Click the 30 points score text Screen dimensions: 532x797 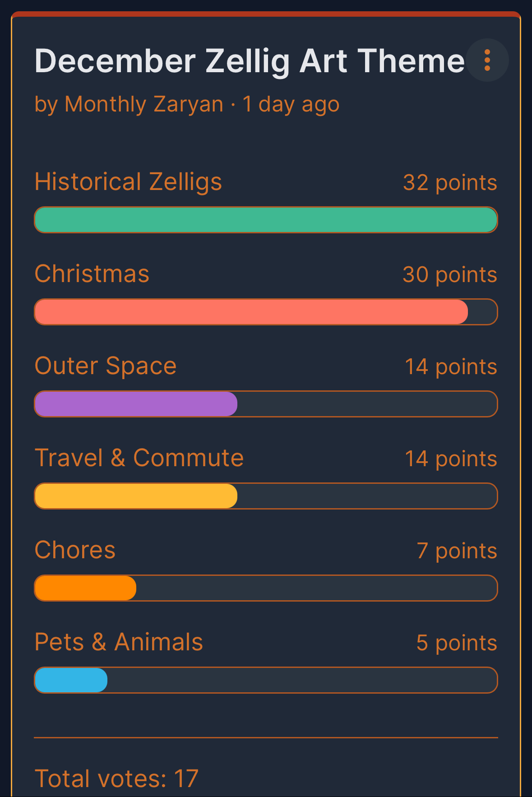tap(450, 275)
